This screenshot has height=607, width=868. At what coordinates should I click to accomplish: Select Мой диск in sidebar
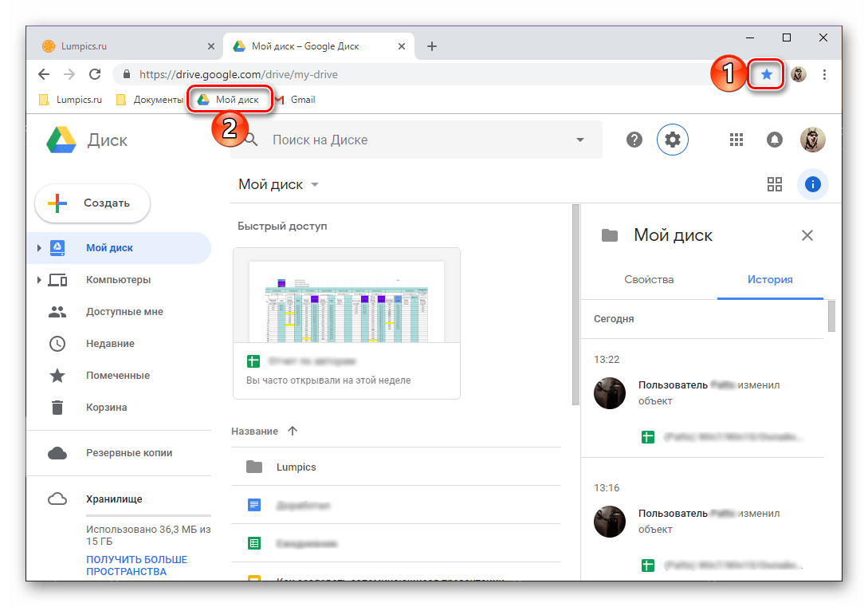(119, 248)
